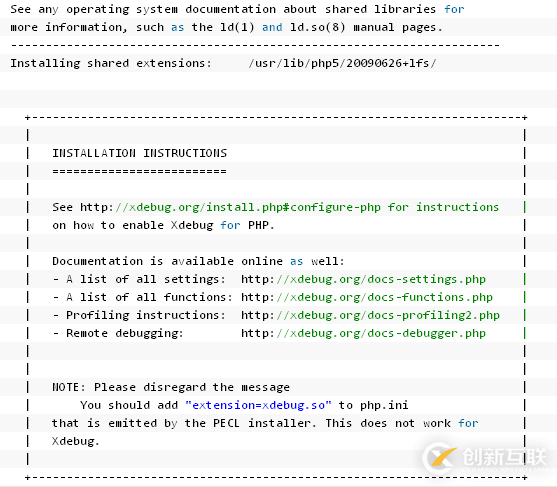Click the "extension=xdebug.so" string
The width and height of the screenshot is (557, 487).
click(258, 405)
